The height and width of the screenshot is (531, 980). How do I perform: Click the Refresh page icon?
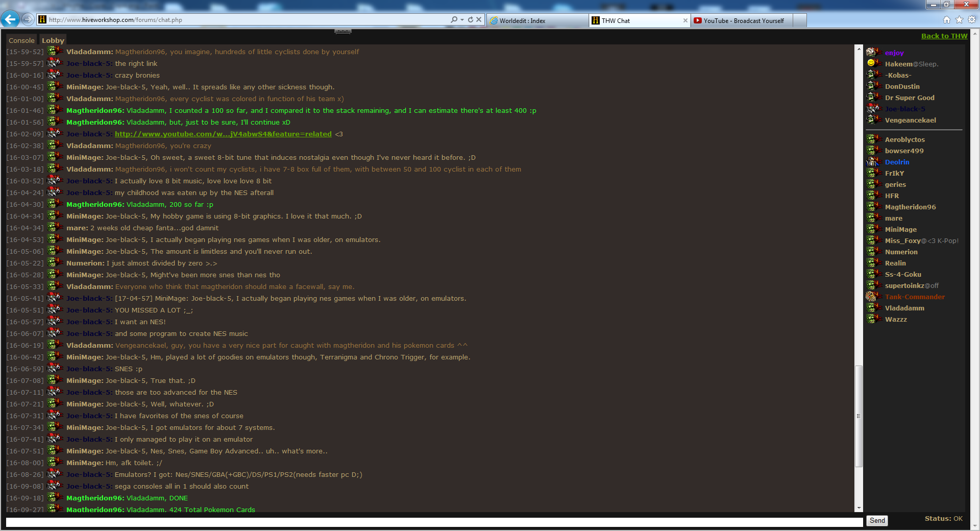470,19
